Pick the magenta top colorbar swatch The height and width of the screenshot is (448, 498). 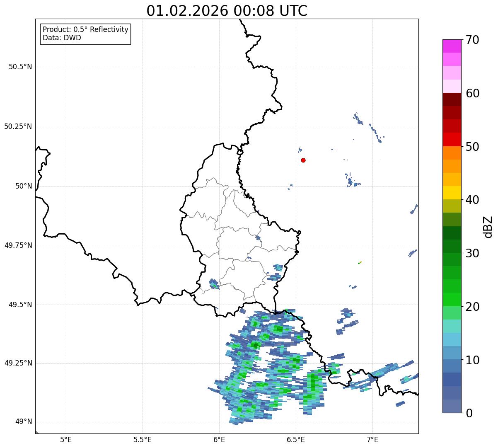tap(452, 46)
